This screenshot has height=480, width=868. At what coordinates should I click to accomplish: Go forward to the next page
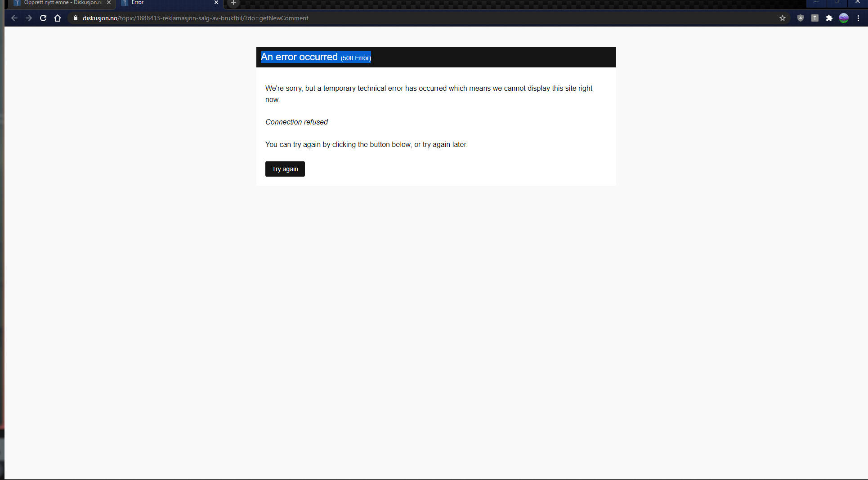click(x=29, y=18)
